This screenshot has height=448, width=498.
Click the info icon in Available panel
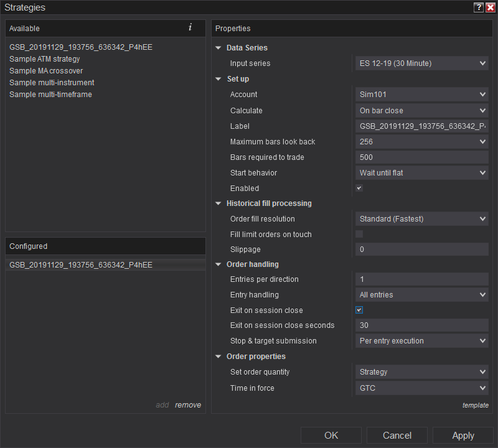190,28
